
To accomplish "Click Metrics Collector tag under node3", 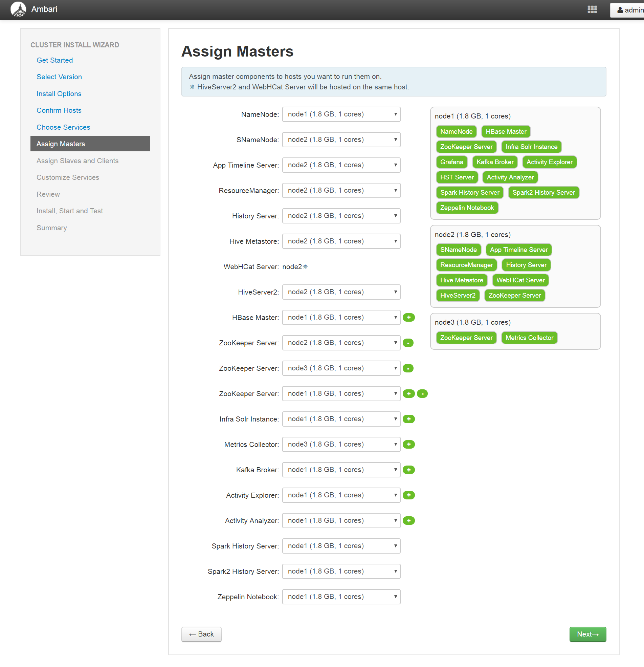I will click(x=529, y=338).
